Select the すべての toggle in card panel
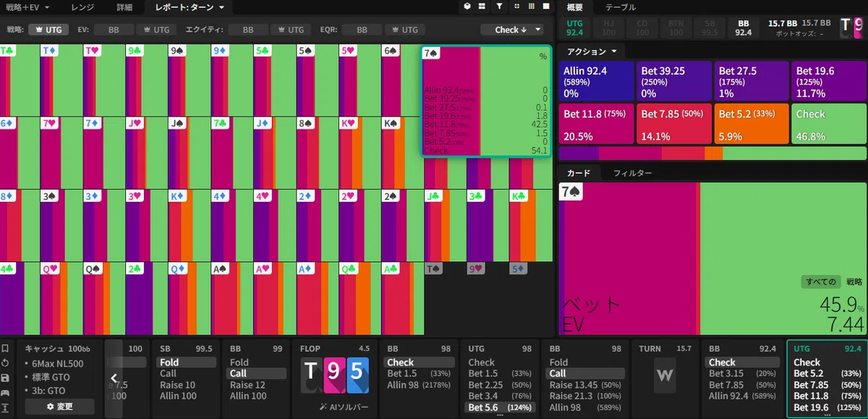868x419 pixels. pos(821,282)
